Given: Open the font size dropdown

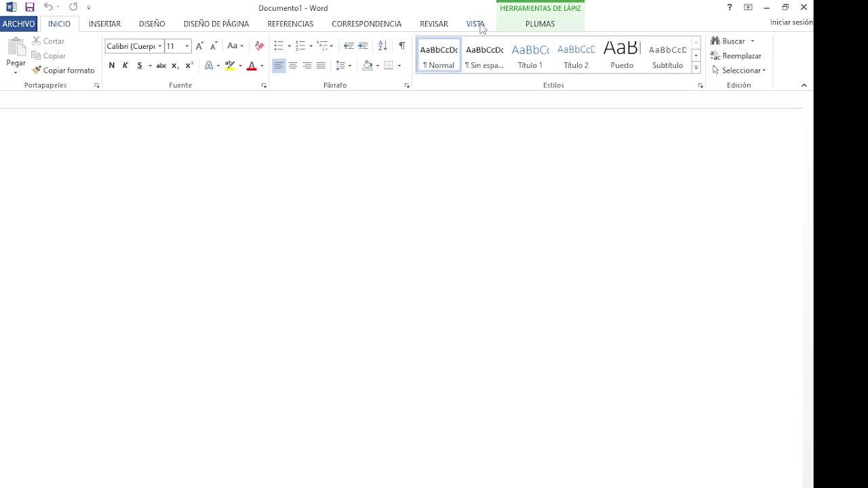Looking at the screenshot, I should pyautogui.click(x=187, y=46).
